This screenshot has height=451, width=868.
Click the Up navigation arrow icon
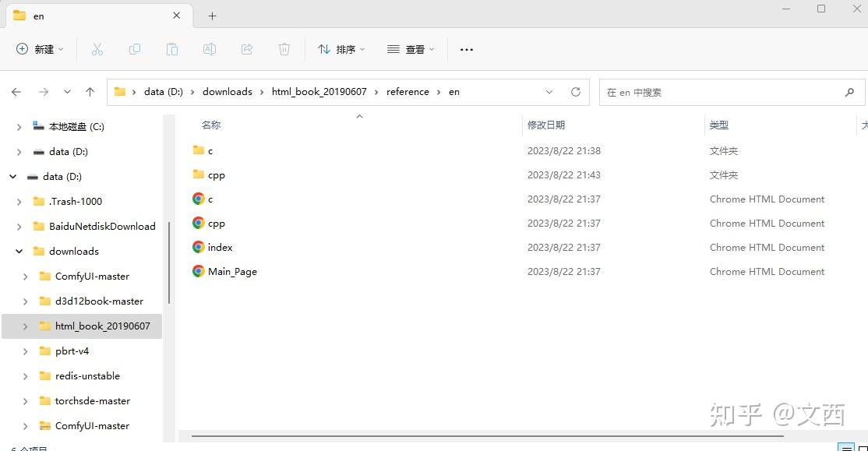[x=90, y=91]
